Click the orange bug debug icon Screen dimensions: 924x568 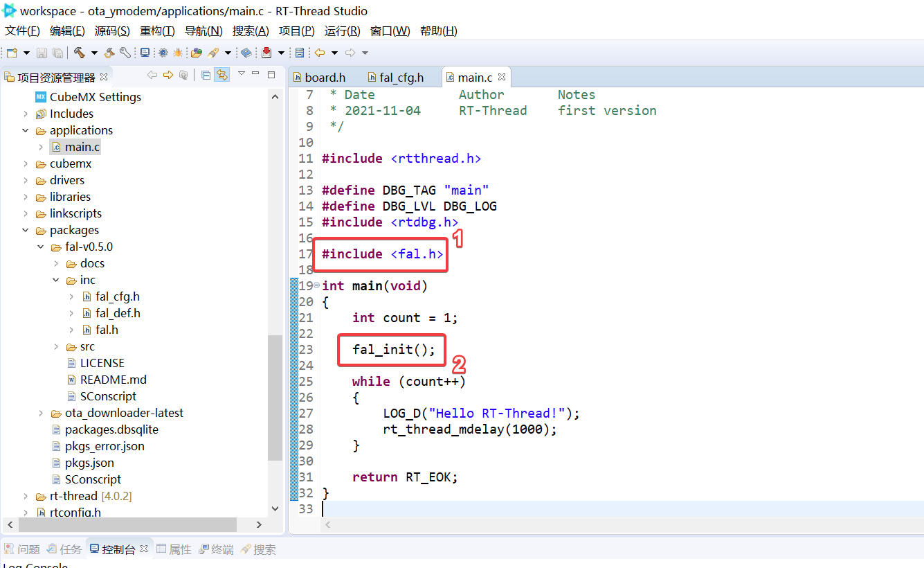pos(178,53)
